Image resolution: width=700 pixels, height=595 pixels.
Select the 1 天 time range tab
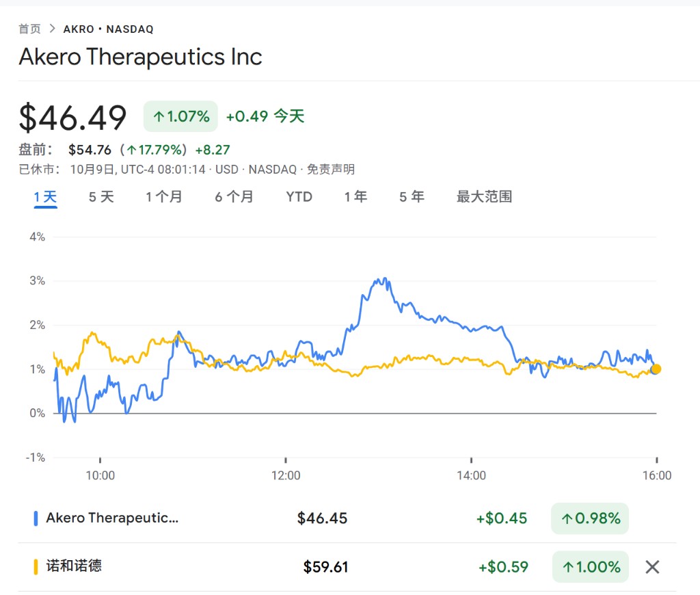pos(46,197)
